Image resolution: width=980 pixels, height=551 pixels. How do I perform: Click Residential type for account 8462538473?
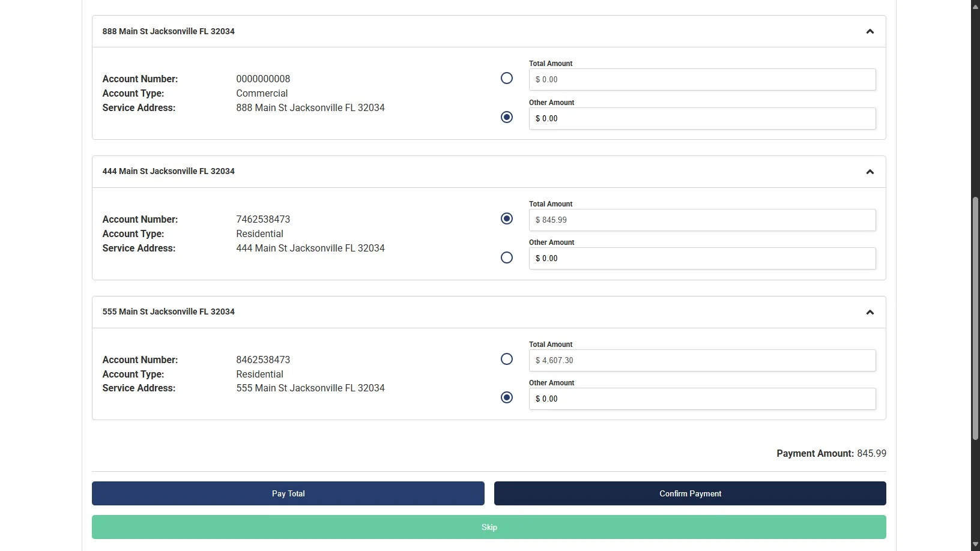(259, 374)
